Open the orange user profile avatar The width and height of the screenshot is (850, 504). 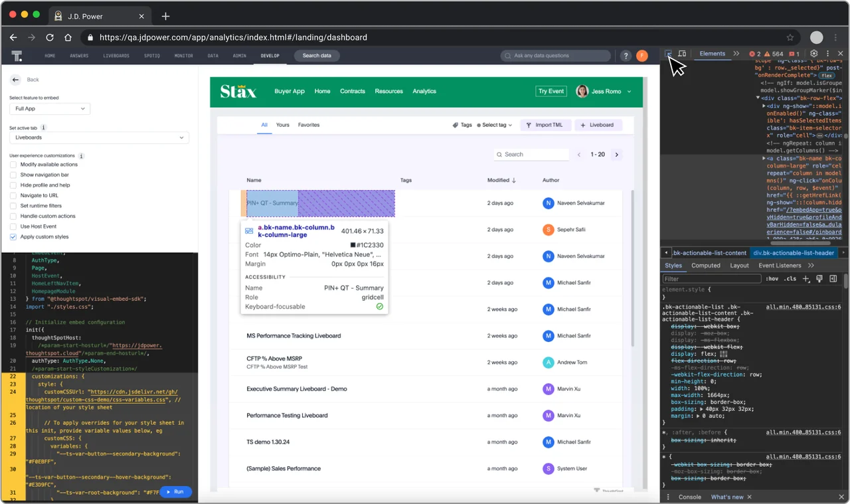pos(641,56)
